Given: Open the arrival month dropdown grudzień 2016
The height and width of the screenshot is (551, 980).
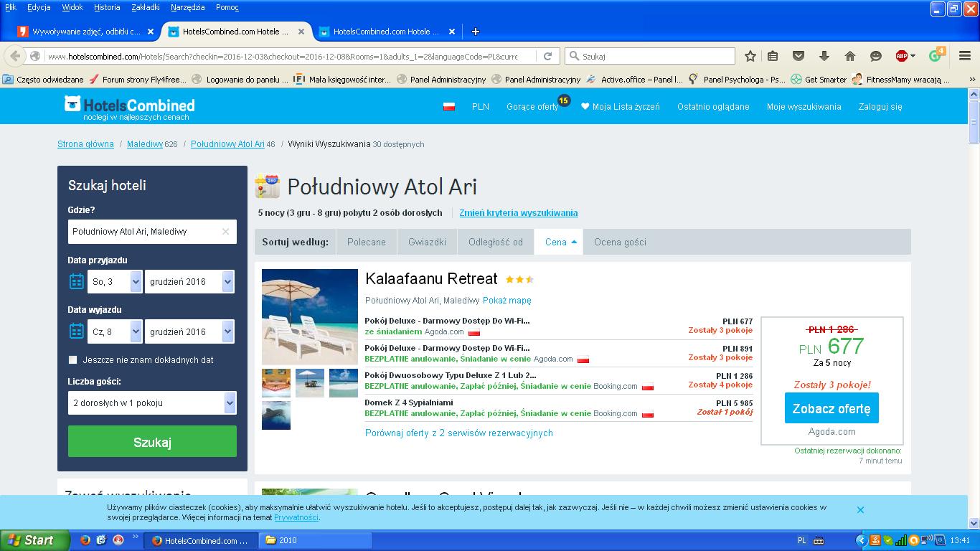Looking at the screenshot, I should click(189, 281).
